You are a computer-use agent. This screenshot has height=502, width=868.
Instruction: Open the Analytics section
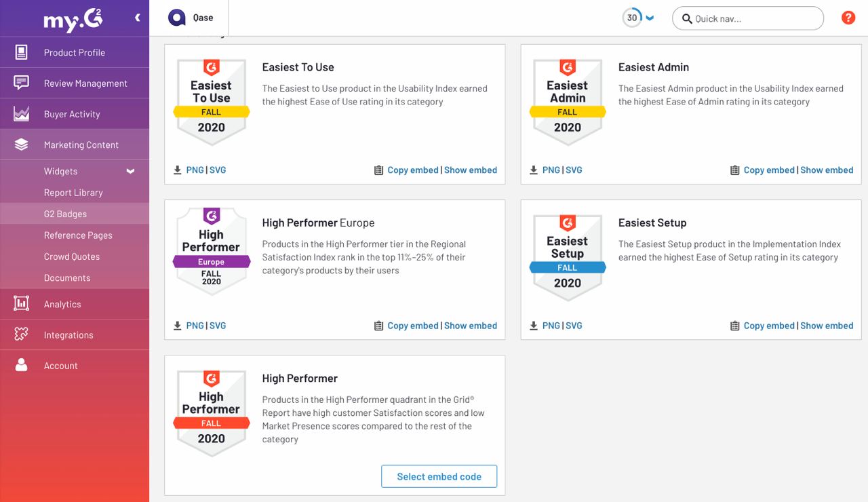point(75,304)
